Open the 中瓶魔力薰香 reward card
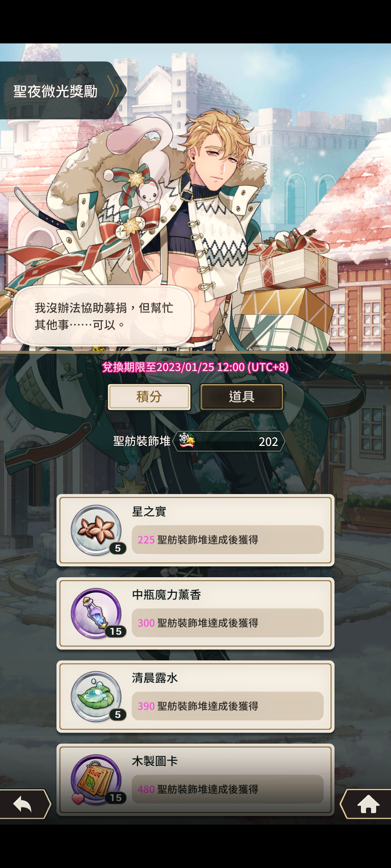Viewport: 391px width, 868px height. coord(195,613)
